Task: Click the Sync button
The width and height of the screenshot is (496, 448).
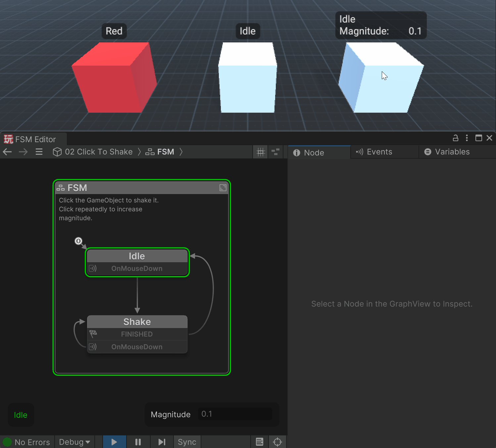Action: click(x=187, y=442)
